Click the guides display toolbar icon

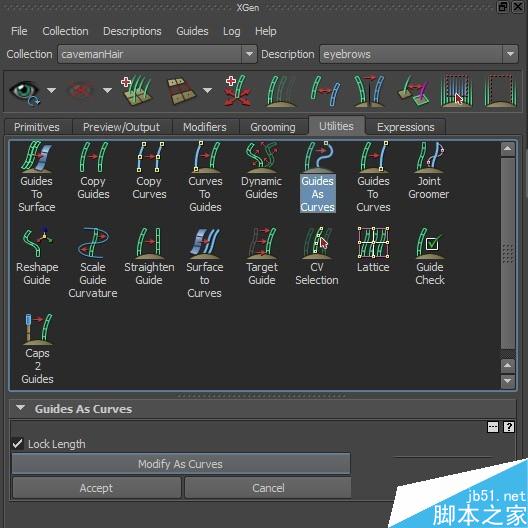point(281,91)
